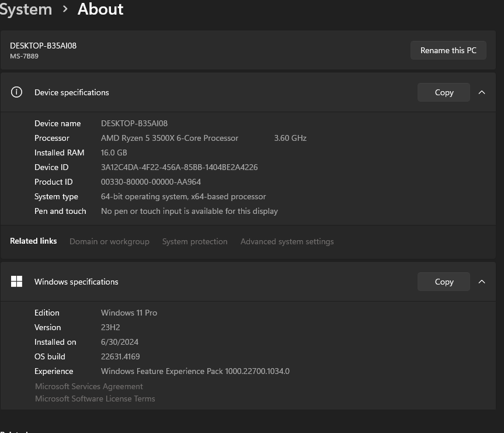504x433 pixels.
Task: Click the OS build number value
Action: point(120,356)
